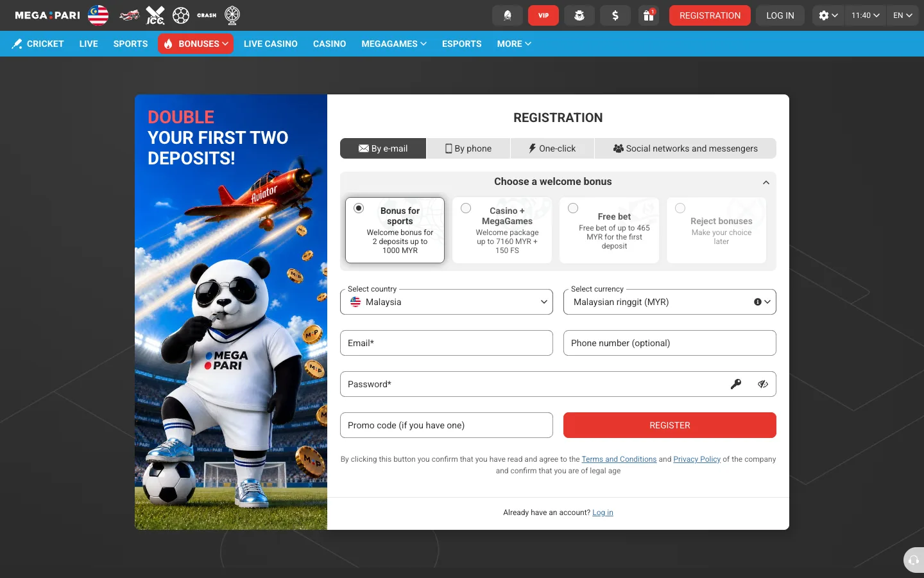Open the gift box bonus icon
924x578 pixels.
[x=649, y=15]
